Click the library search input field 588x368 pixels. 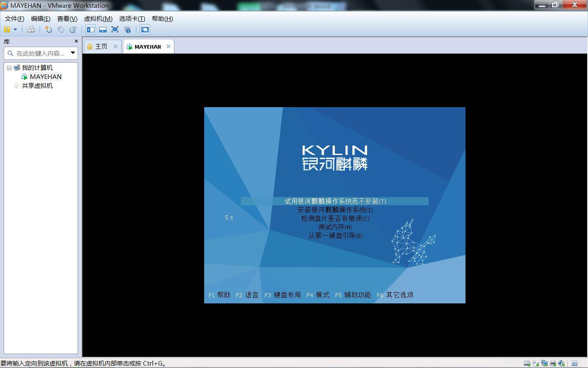click(x=40, y=53)
